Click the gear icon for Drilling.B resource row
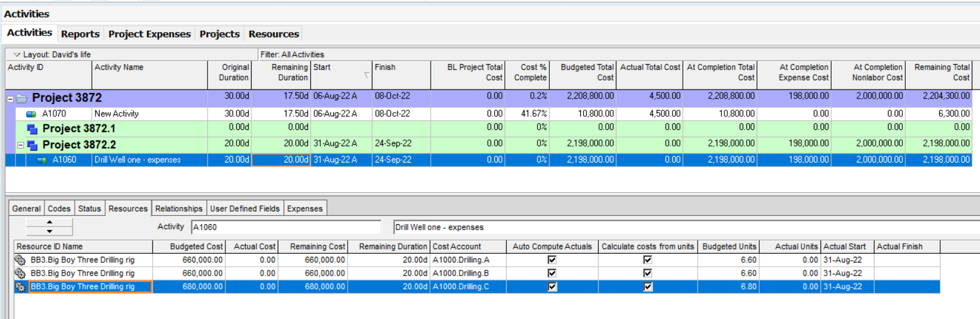 [x=20, y=273]
